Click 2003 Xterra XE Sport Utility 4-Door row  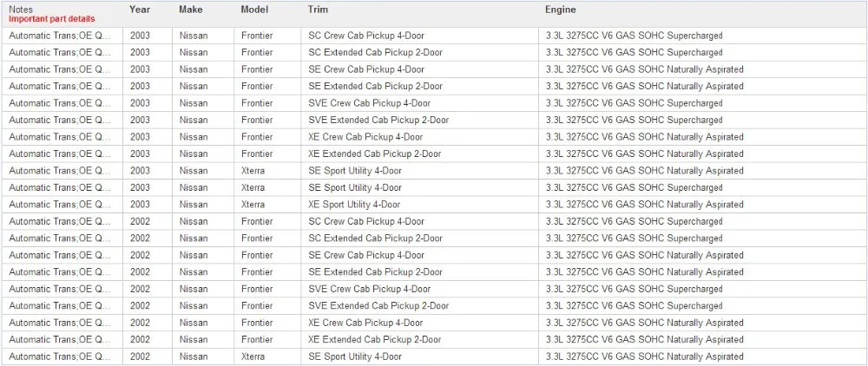pos(434,205)
